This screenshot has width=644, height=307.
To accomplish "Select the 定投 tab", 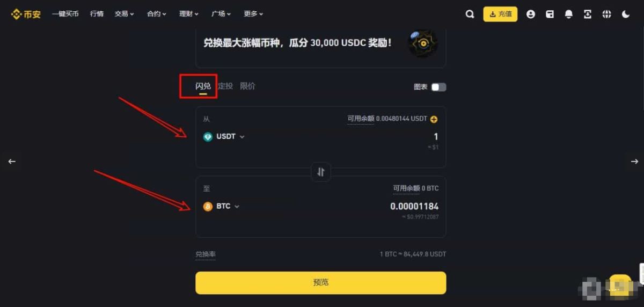I will [x=225, y=86].
